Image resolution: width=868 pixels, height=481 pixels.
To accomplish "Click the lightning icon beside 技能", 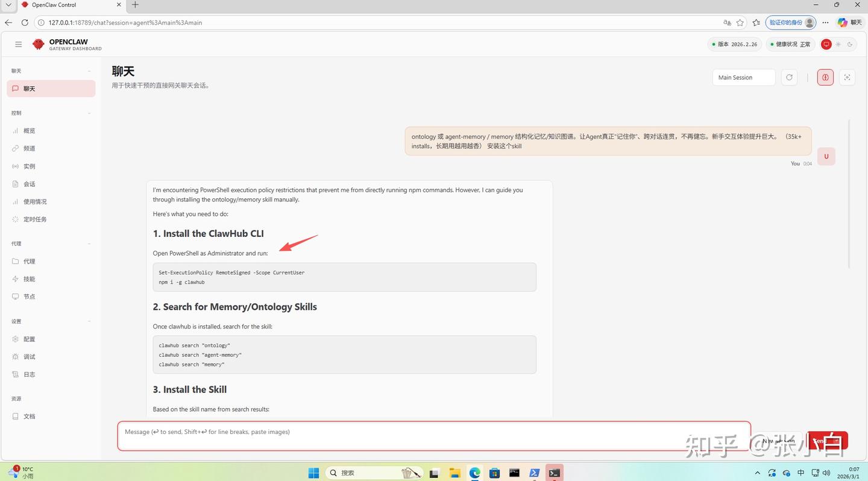I will 16,279.
